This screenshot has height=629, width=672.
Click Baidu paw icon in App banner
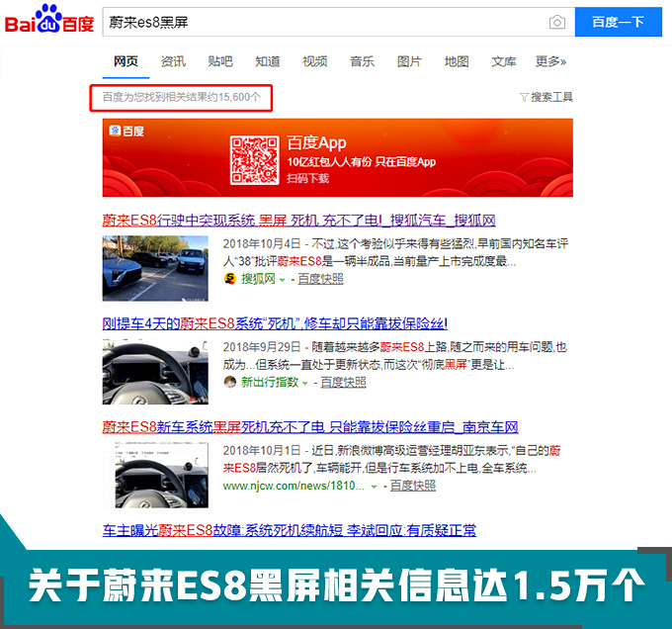click(115, 131)
